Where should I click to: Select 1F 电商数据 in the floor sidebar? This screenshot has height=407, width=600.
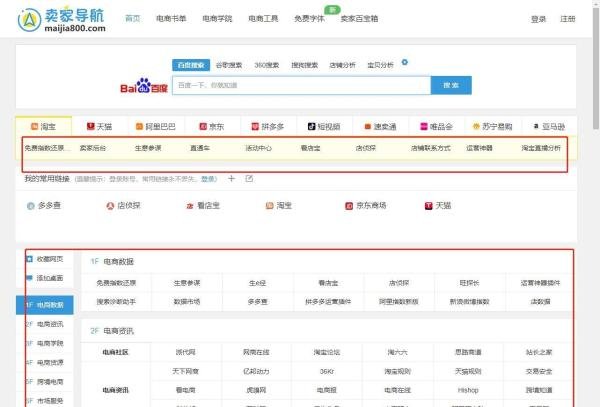pos(45,305)
